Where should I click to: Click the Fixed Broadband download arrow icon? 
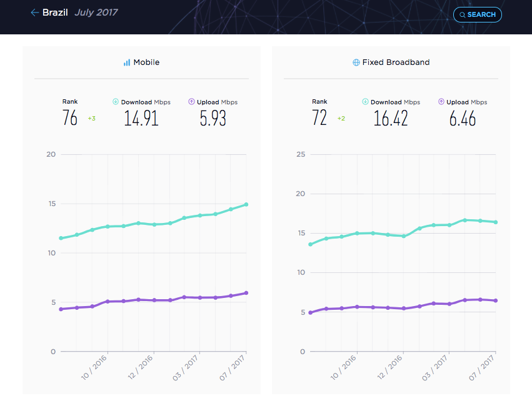tap(365, 102)
